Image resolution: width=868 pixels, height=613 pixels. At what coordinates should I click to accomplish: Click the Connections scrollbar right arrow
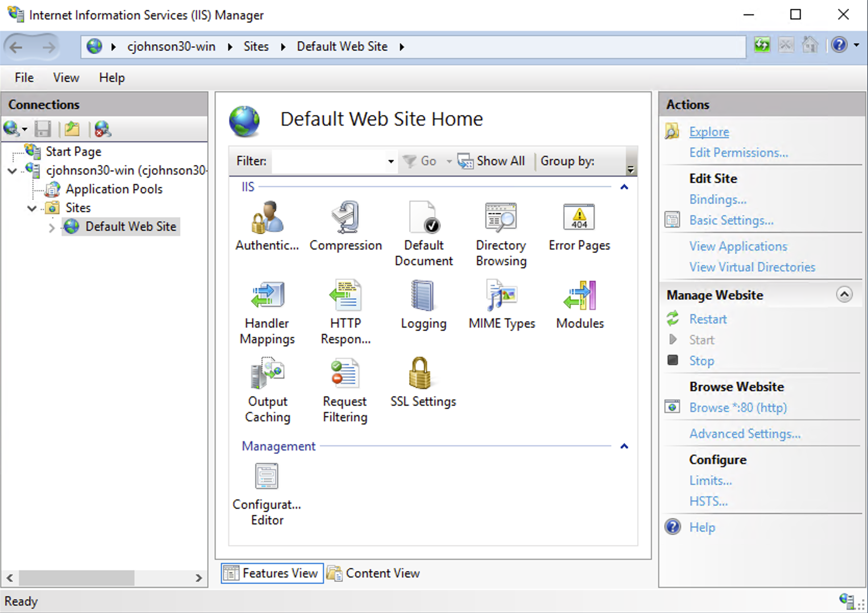pyautogui.click(x=198, y=578)
